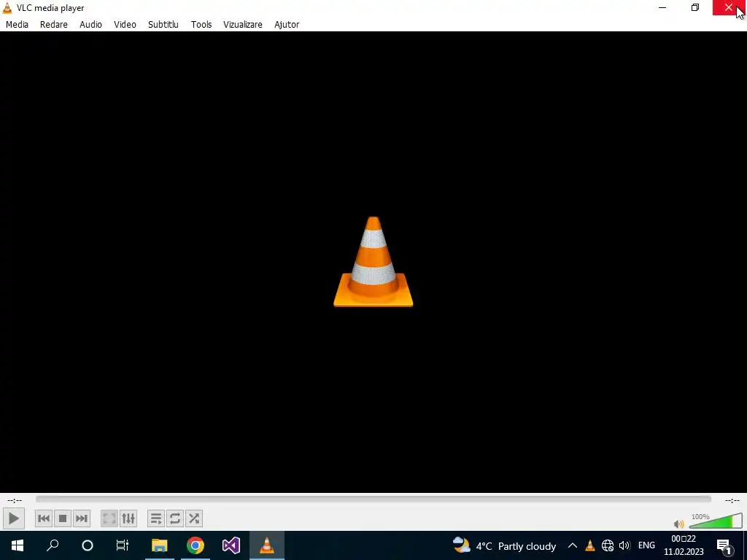This screenshot has width=747, height=560.
Task: Open network globe tray icon
Action: [x=608, y=545]
